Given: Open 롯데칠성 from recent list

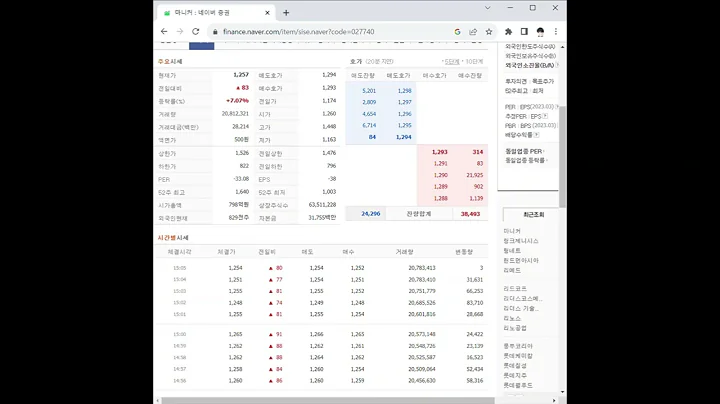Looking at the screenshot, I should (x=515, y=365).
